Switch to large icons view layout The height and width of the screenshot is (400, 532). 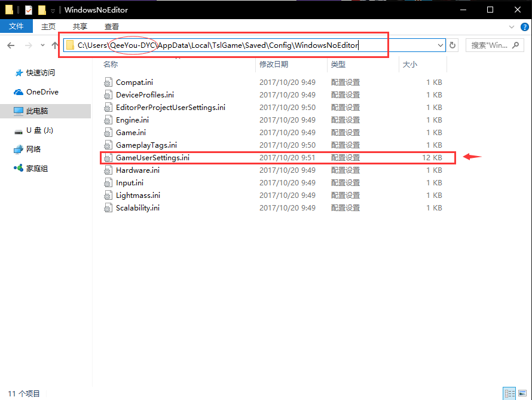522,393
